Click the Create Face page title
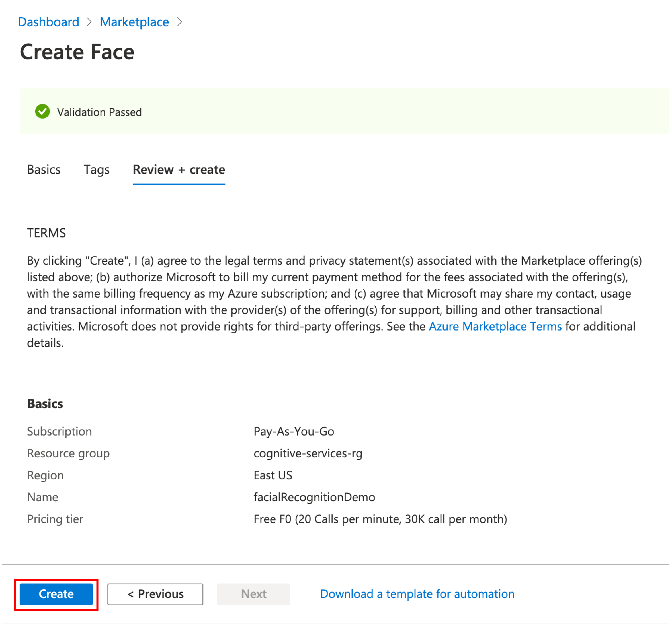 (77, 52)
